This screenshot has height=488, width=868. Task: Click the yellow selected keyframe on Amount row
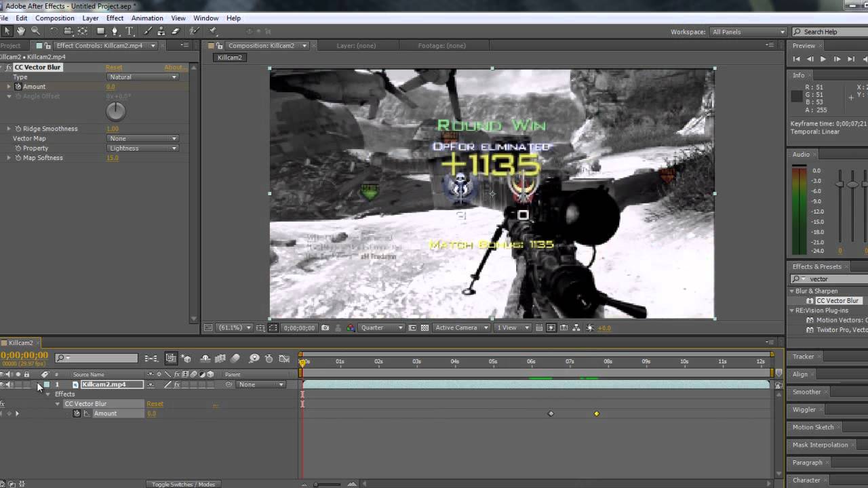pyautogui.click(x=597, y=413)
